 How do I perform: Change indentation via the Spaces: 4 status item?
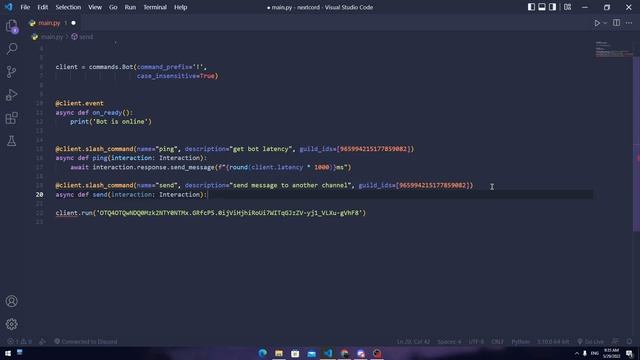449,341
